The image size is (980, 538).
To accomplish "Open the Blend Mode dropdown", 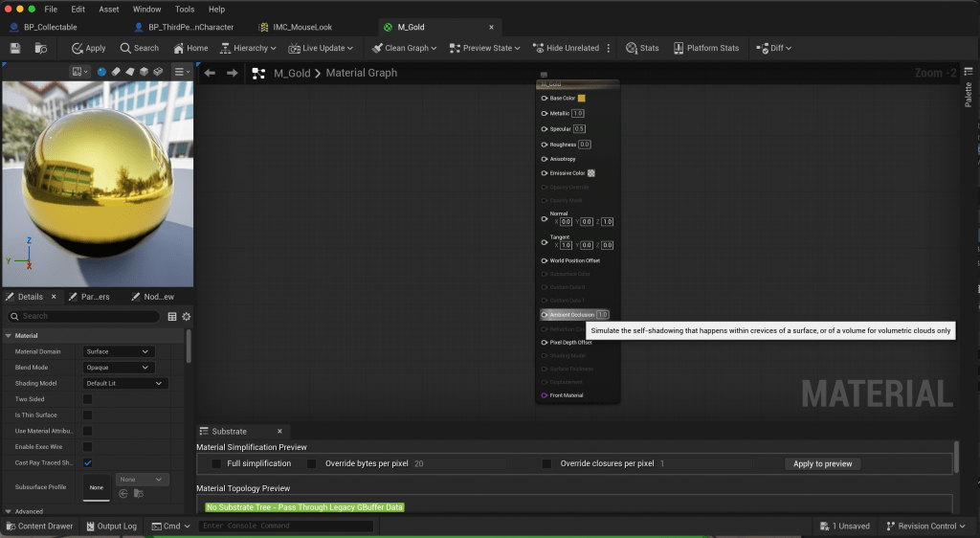I will pos(119,368).
